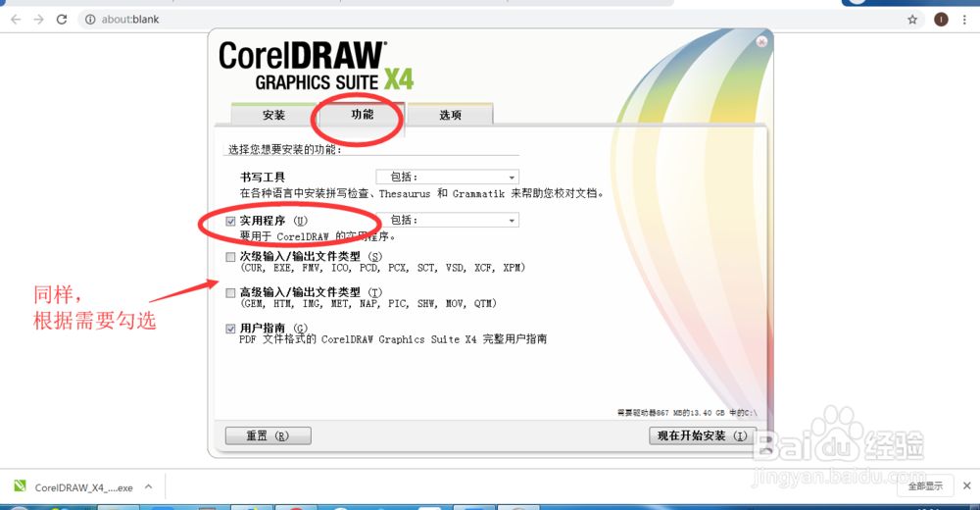980x510 pixels.
Task: Check the 次级输入/输出文件类型 checkbox
Action: [x=230, y=257]
